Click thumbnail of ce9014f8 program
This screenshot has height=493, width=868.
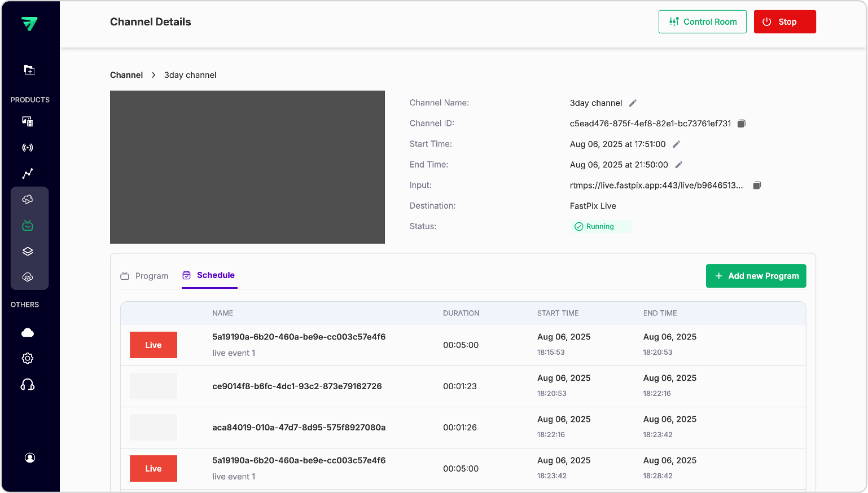click(x=154, y=386)
